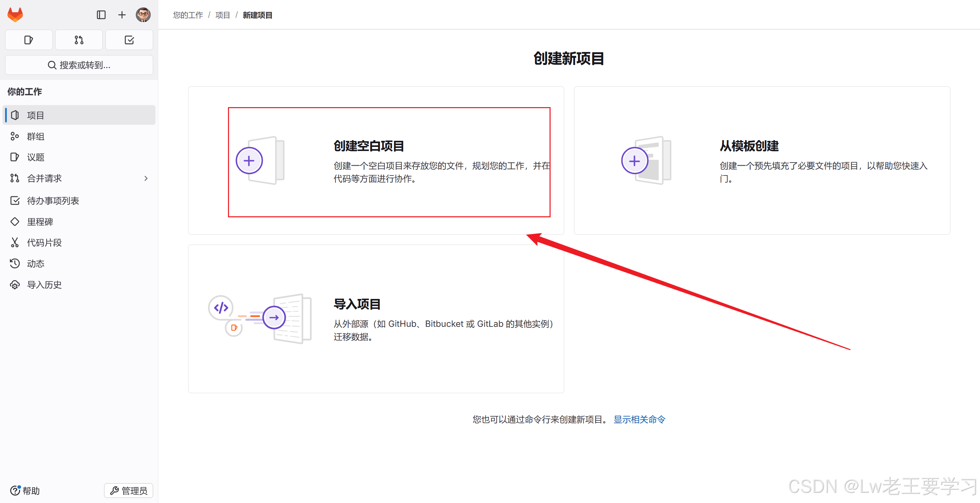Click the 搜索或转到 search box
Screen dimensions: 980x503
pyautogui.click(x=79, y=65)
